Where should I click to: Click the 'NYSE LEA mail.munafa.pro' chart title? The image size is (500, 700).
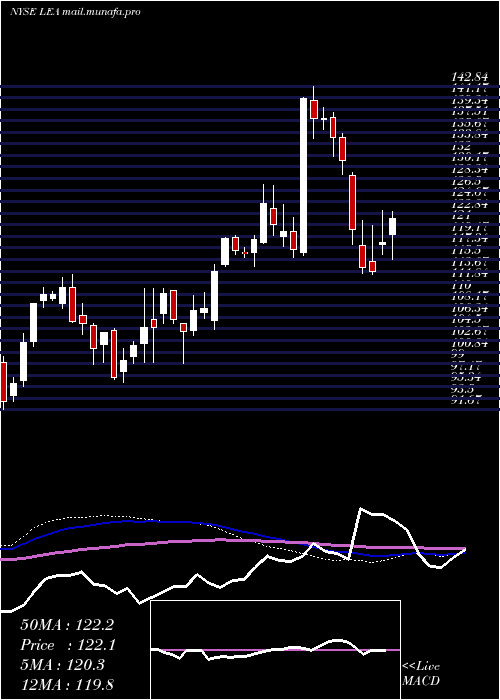75,12
